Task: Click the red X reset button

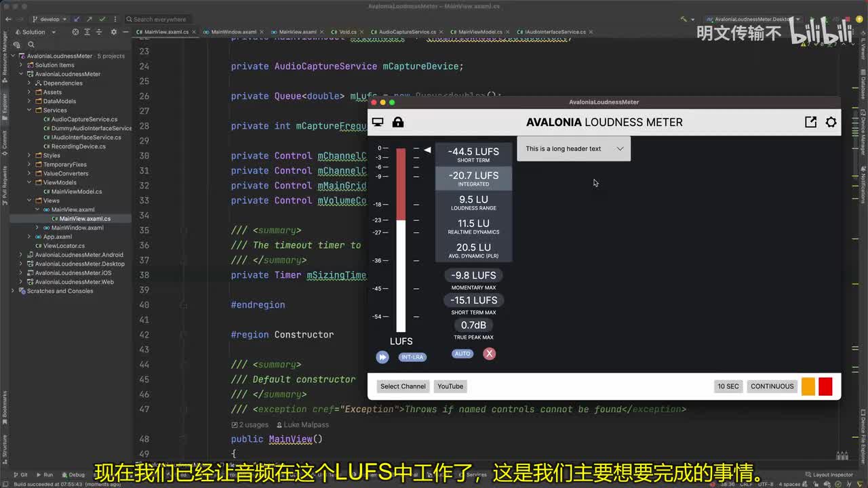Action: pos(489,354)
